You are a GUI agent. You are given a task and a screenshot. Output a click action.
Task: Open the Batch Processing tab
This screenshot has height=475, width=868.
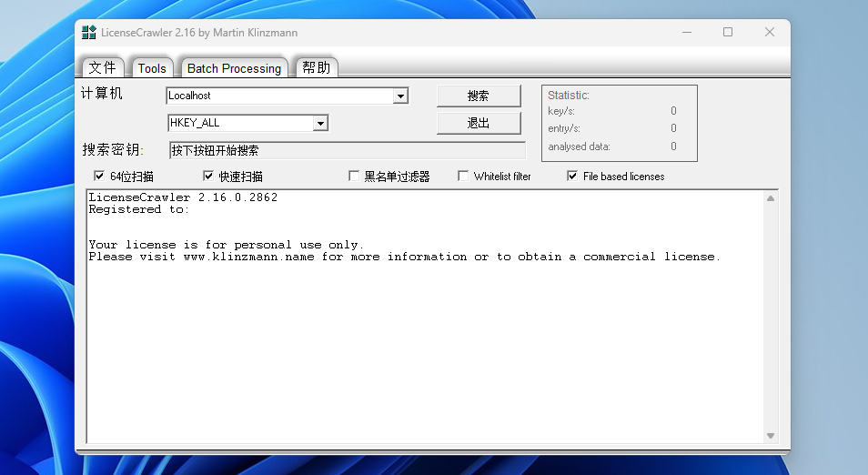pyautogui.click(x=234, y=68)
